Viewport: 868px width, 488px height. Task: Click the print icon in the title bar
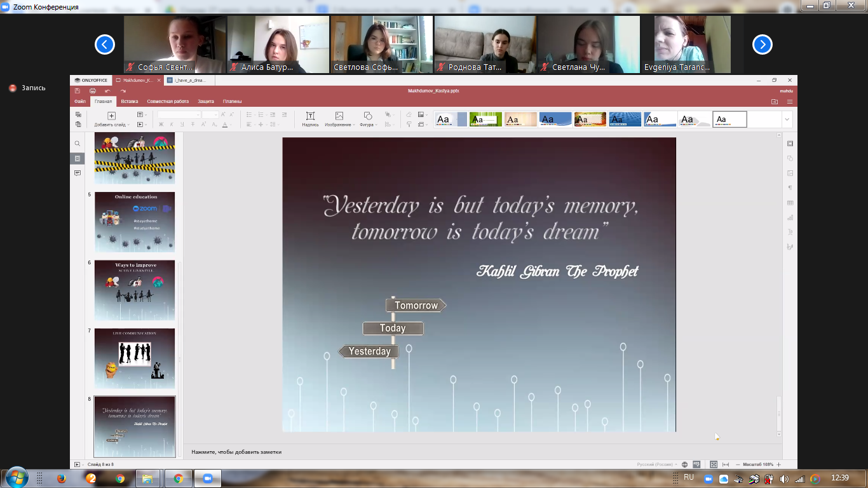[93, 91]
